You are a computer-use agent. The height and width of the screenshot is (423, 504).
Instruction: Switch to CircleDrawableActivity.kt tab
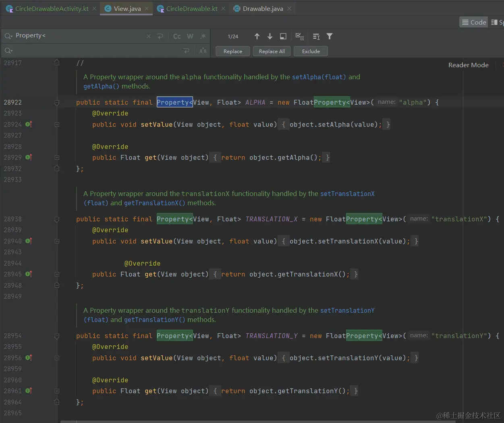52,8
